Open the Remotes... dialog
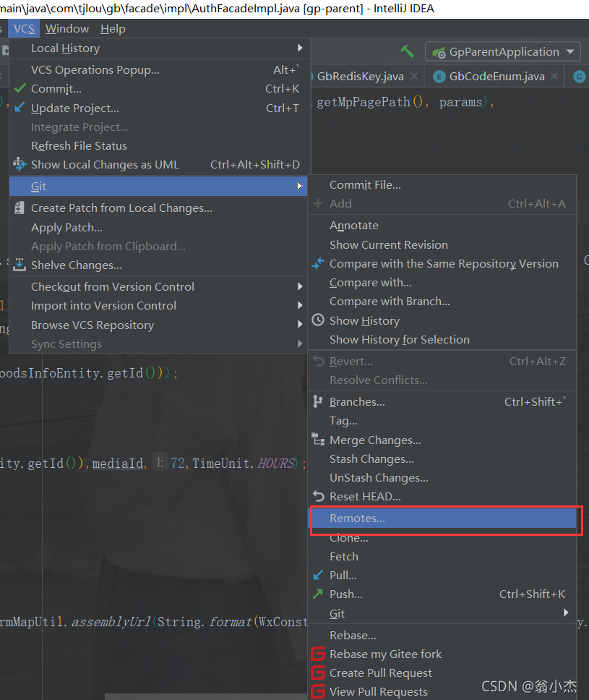Screen dimensions: 589x700 (x=442, y=518)
